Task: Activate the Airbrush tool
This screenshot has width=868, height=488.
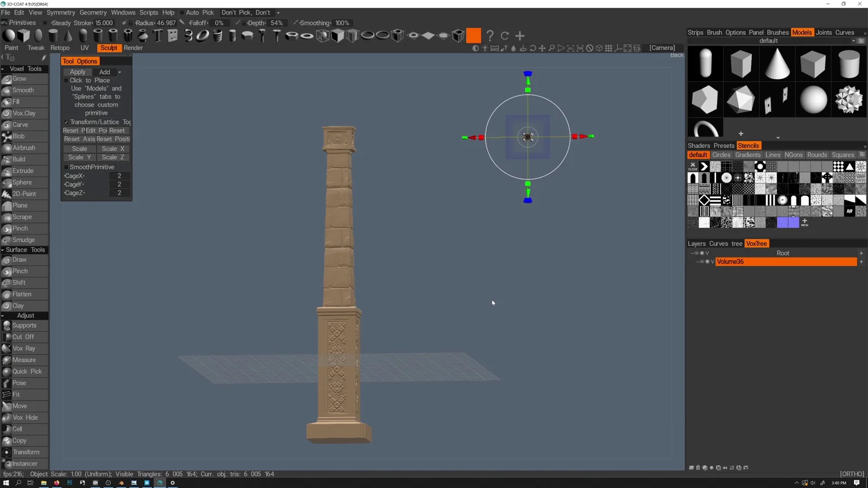Action: 22,147
